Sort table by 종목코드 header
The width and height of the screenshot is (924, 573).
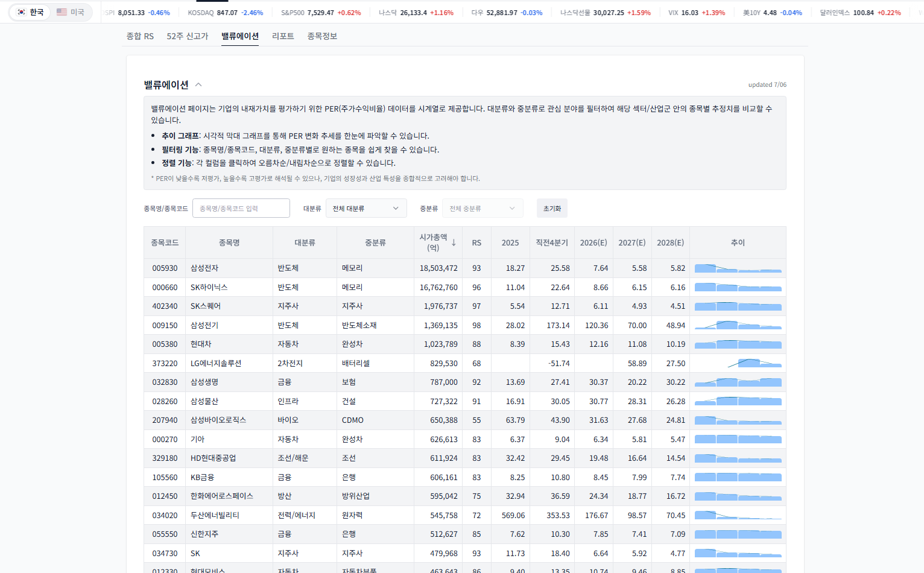click(x=165, y=242)
